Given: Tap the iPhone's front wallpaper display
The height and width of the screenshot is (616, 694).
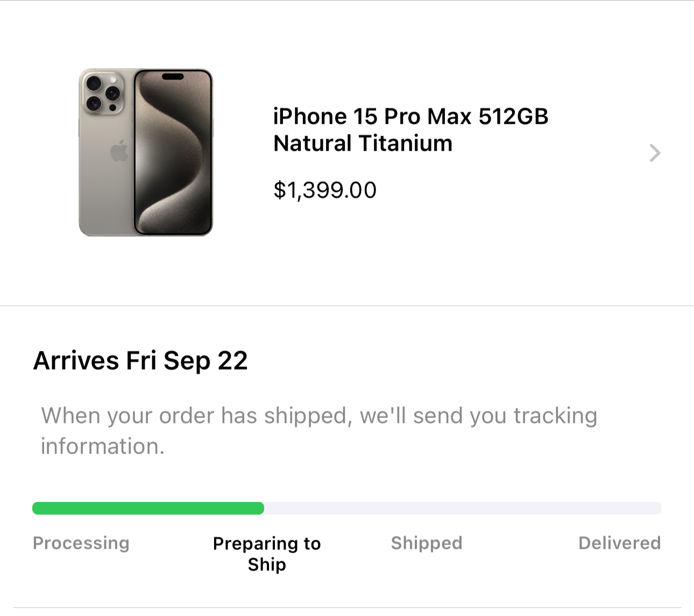Looking at the screenshot, I should [173, 156].
